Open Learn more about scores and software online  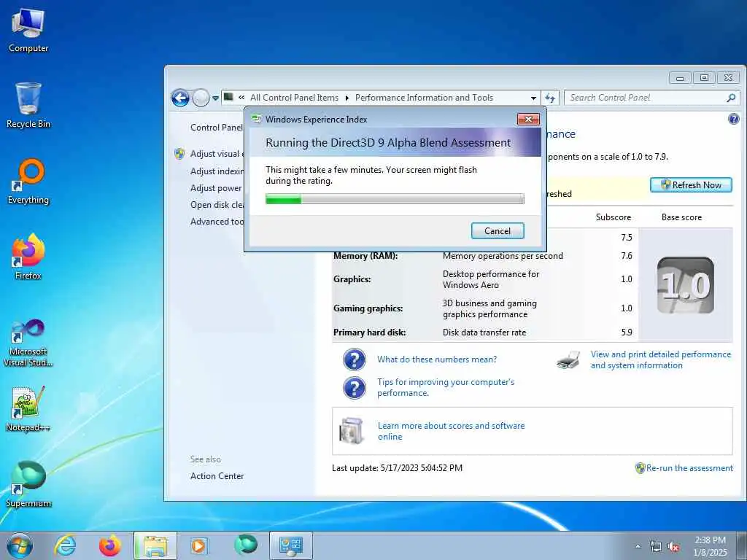click(x=451, y=431)
